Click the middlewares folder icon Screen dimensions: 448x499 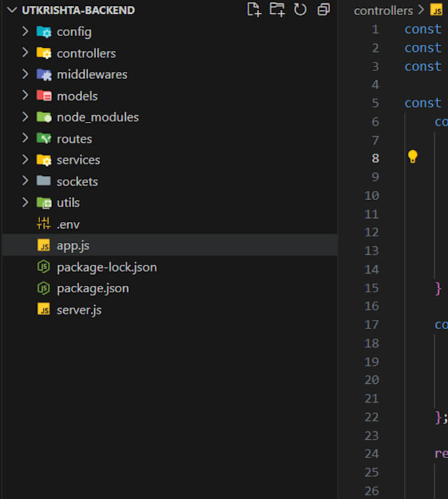tap(44, 74)
